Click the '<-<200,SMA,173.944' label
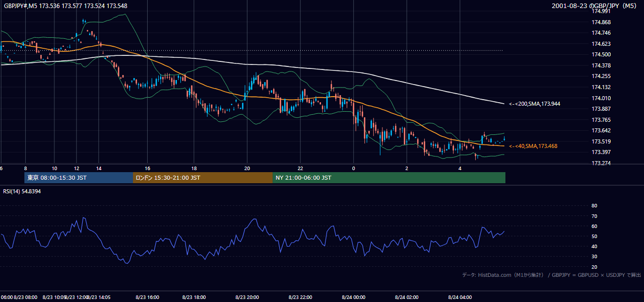This screenshot has height=302, width=644. (x=535, y=104)
